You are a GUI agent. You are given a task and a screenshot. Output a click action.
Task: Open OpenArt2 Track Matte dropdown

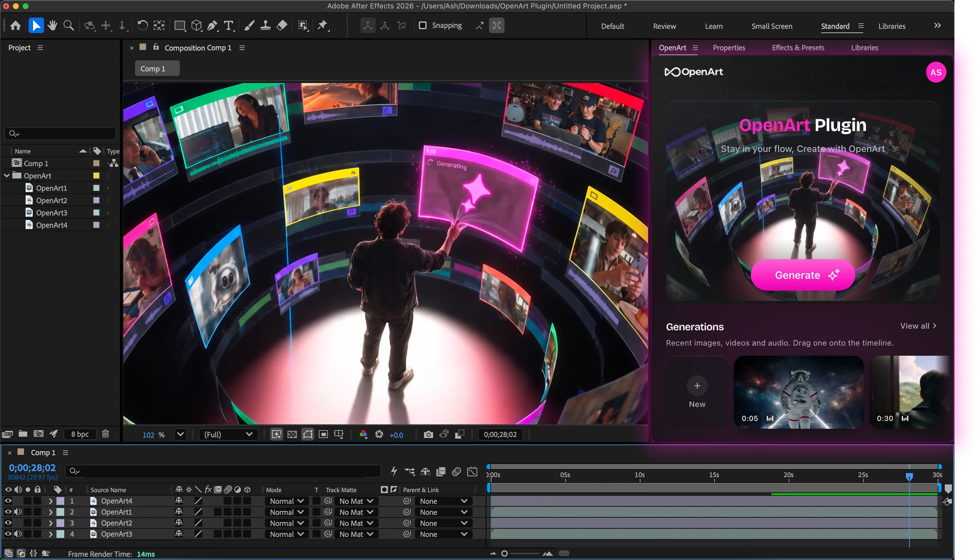click(x=356, y=523)
